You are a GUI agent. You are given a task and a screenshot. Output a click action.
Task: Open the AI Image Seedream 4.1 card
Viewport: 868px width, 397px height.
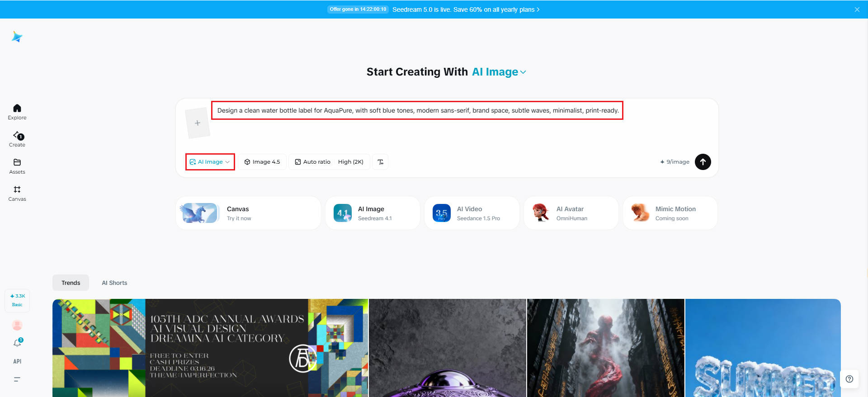tap(373, 213)
